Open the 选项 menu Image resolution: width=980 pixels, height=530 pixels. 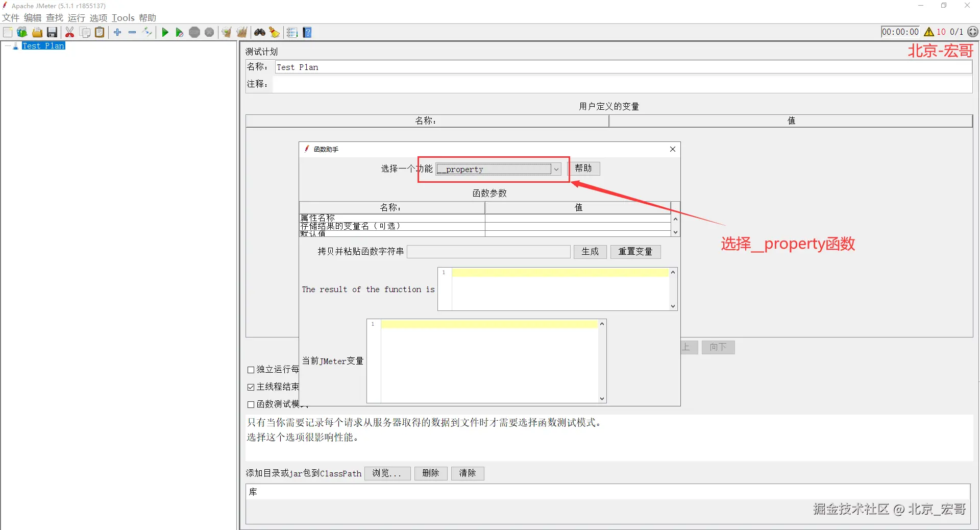tap(99, 18)
